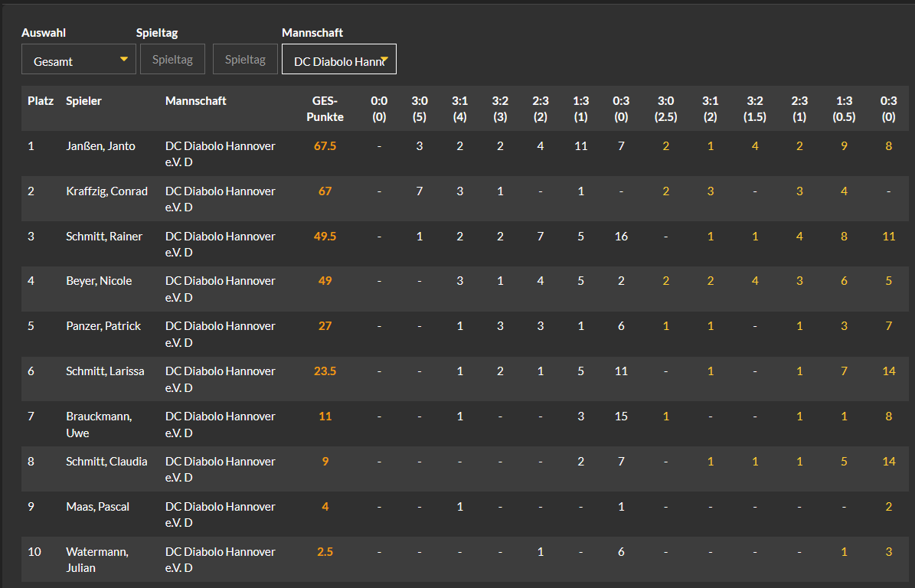Click place number 10
This screenshot has height=588, width=915.
[x=34, y=551]
